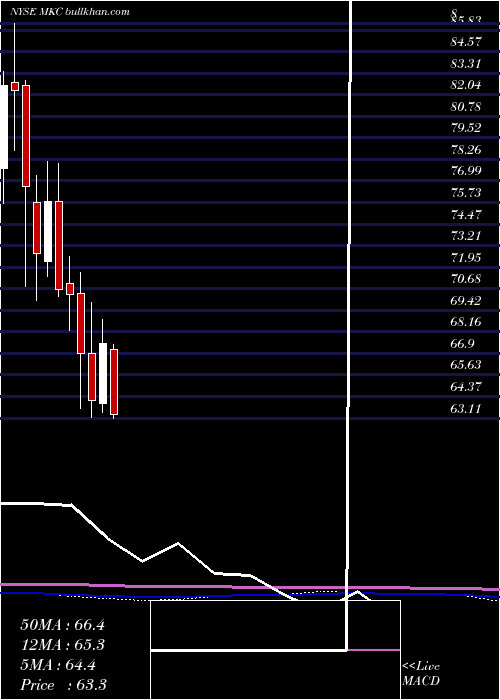500x700 pixels.
Task: Click the <<Live MACD label
Action: pyautogui.click(x=421, y=674)
